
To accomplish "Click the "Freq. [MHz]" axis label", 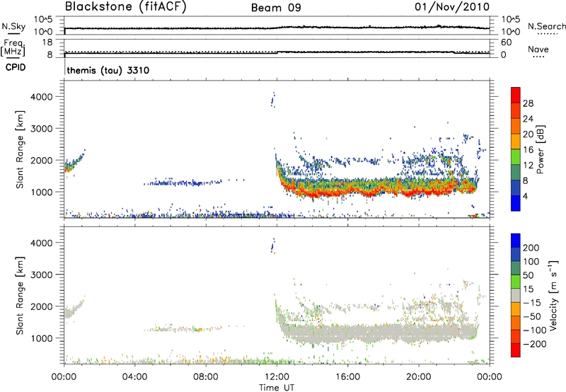I will click(13, 47).
